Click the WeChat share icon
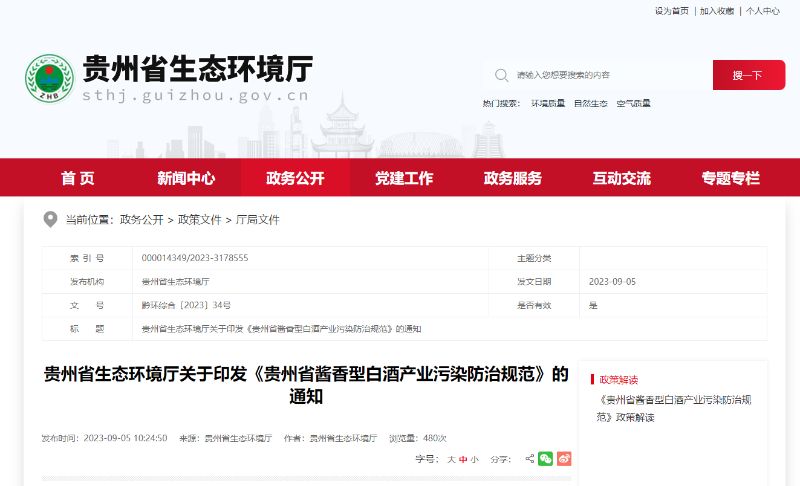This screenshot has height=486, width=800. click(545, 459)
